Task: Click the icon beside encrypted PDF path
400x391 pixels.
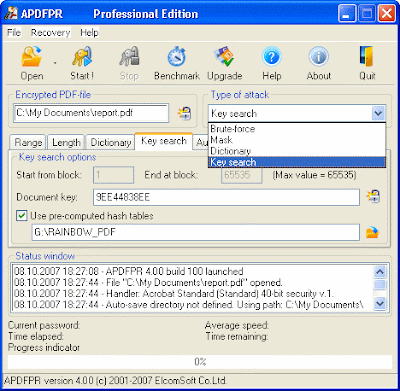Action: click(184, 114)
